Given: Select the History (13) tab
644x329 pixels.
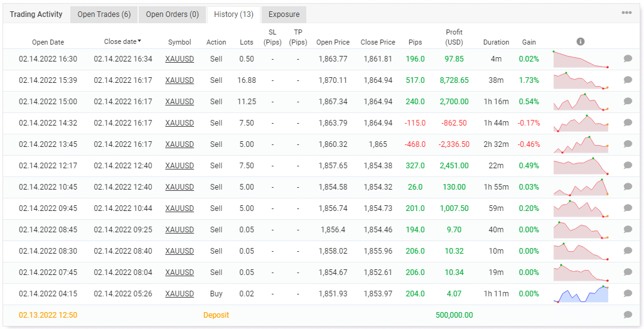Looking at the screenshot, I should pos(233,14).
